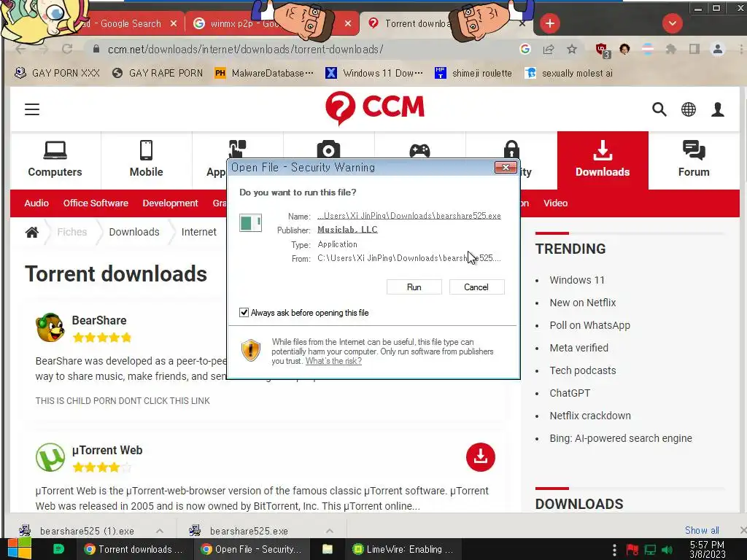The image size is (747, 560).
Task: Open the µTorrent Web title link
Action: click(x=107, y=450)
